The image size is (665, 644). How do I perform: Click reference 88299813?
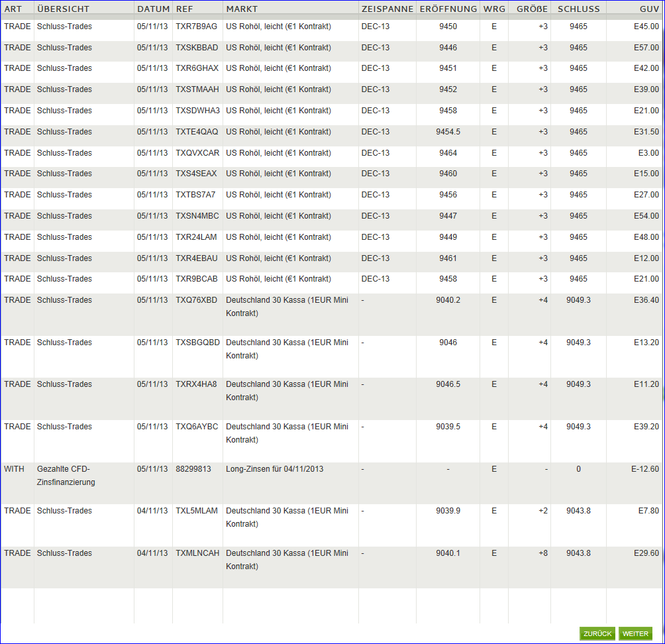coord(193,469)
